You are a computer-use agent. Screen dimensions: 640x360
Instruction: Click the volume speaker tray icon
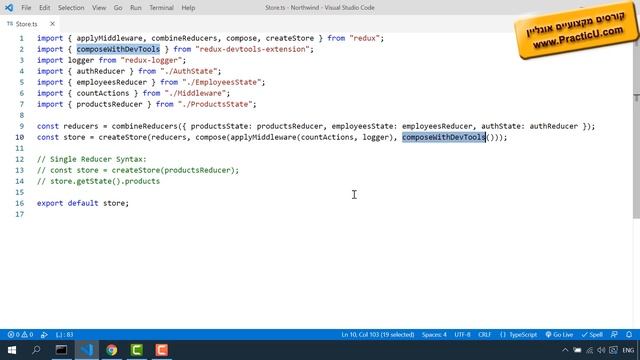(x=601, y=350)
